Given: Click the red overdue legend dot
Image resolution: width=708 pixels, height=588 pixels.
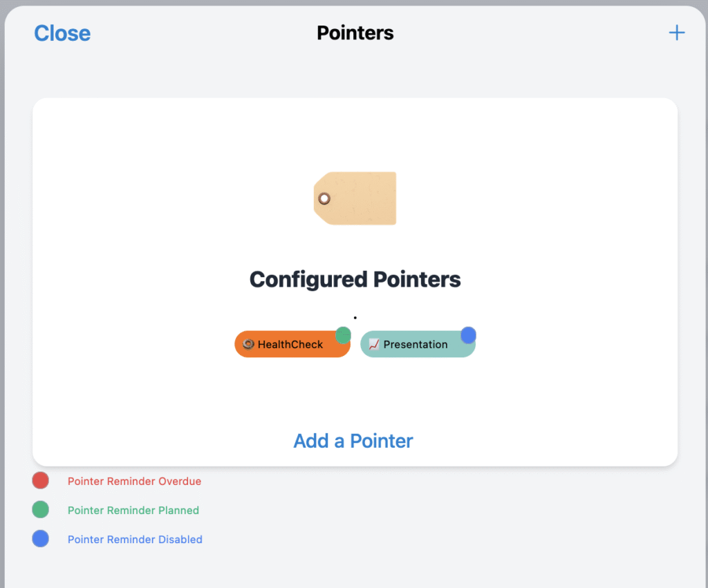Looking at the screenshot, I should pyautogui.click(x=41, y=481).
